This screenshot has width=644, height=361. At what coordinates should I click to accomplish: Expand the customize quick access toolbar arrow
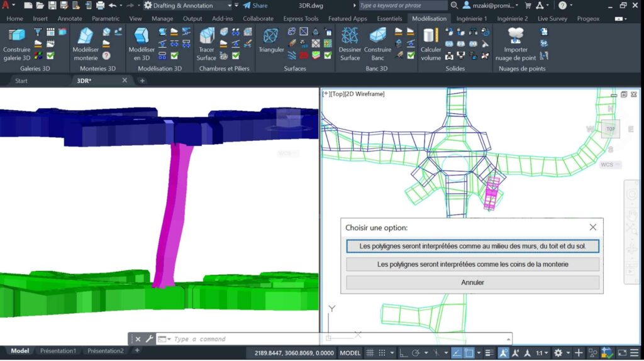point(236,5)
